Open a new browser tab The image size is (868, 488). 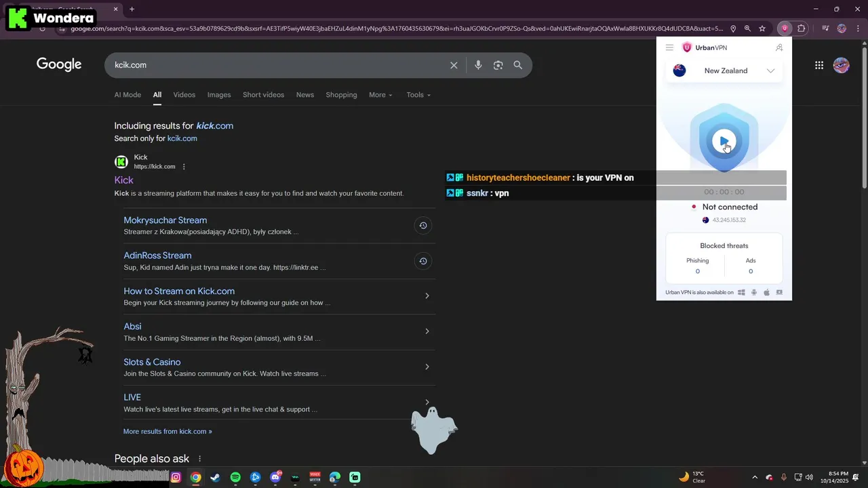tap(132, 9)
